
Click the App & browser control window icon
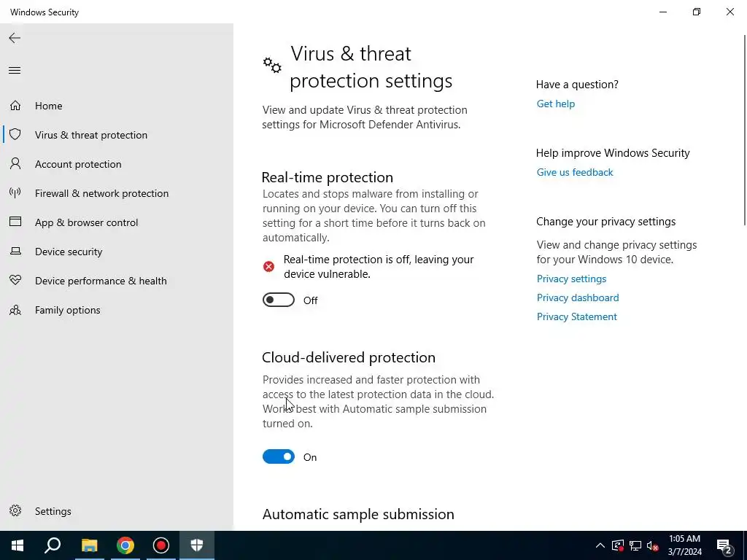tap(15, 222)
